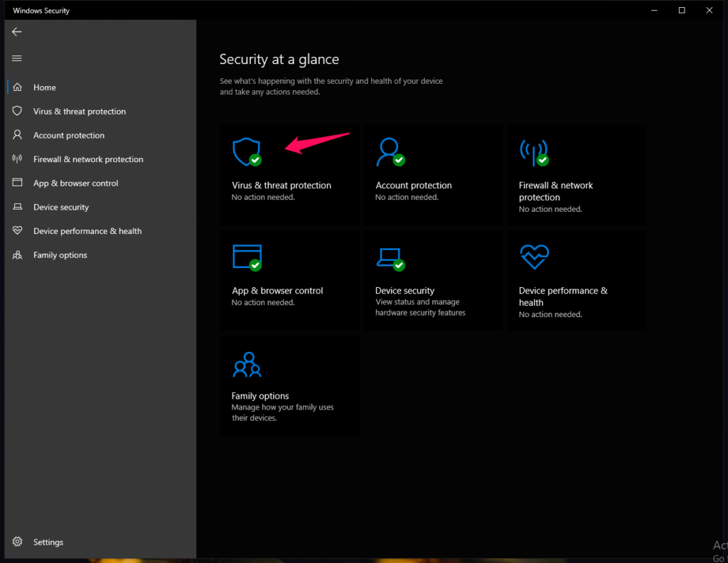Open Firewall & network protection tile title
Viewport: 728px width, 563px height.
pyautogui.click(x=556, y=191)
